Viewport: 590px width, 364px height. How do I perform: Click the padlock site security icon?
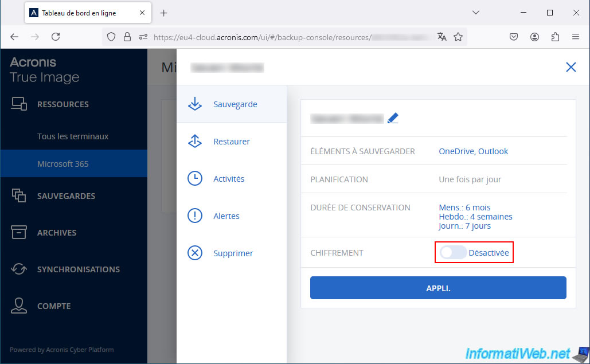click(127, 37)
